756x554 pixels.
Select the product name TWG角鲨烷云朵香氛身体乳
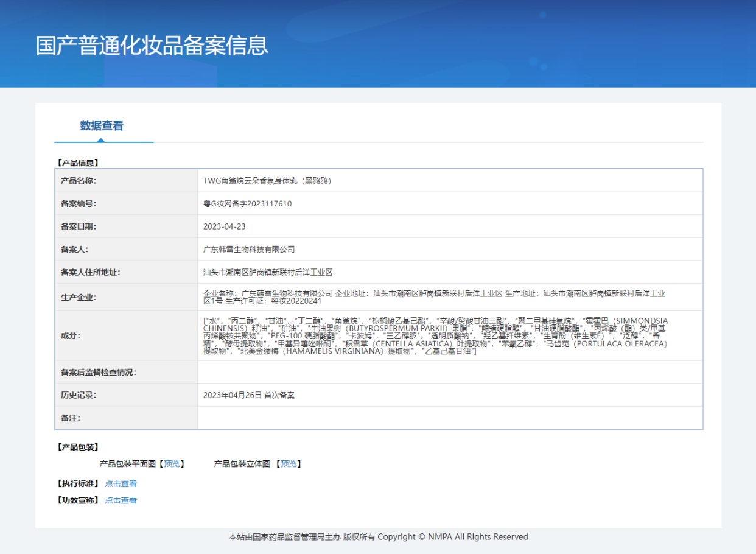(267, 181)
